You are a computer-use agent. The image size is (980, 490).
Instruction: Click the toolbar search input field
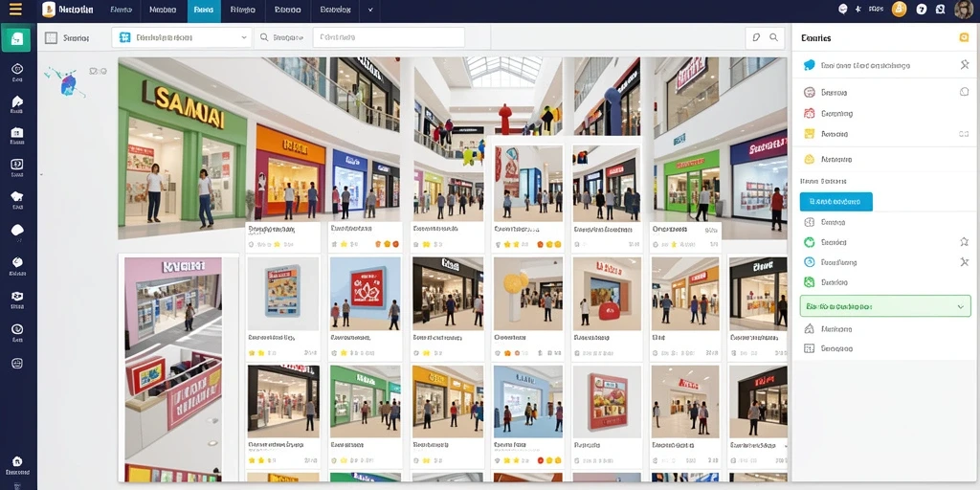pyautogui.click(x=389, y=37)
